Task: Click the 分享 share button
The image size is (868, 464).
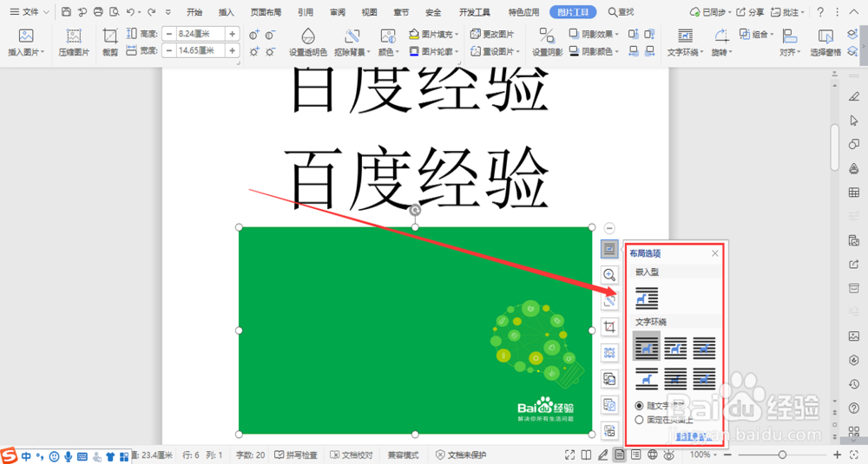Action: (x=750, y=11)
